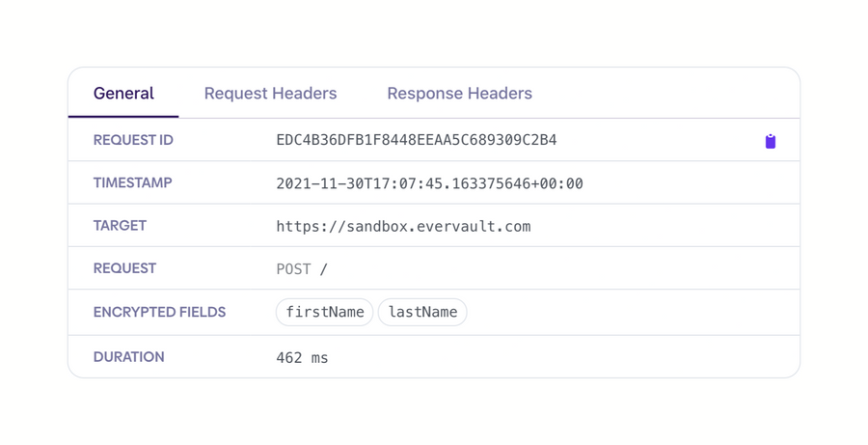Open the Response Headers tab

click(459, 94)
